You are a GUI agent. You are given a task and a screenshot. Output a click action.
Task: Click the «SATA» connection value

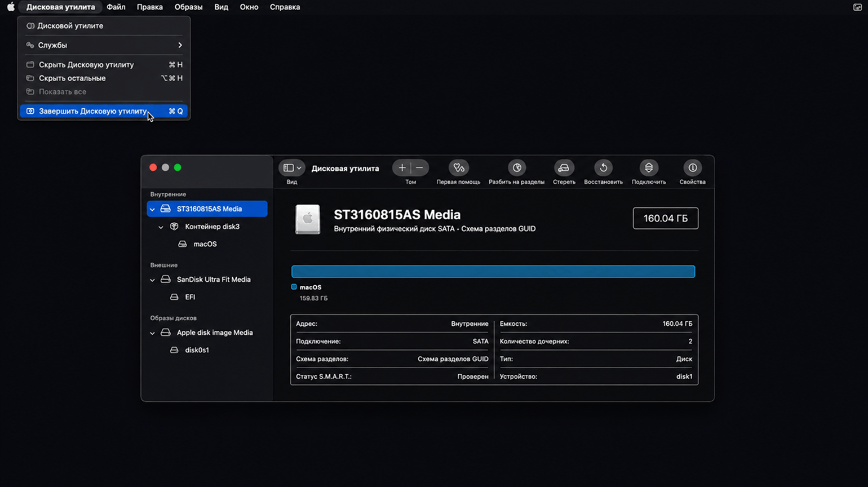coord(481,342)
